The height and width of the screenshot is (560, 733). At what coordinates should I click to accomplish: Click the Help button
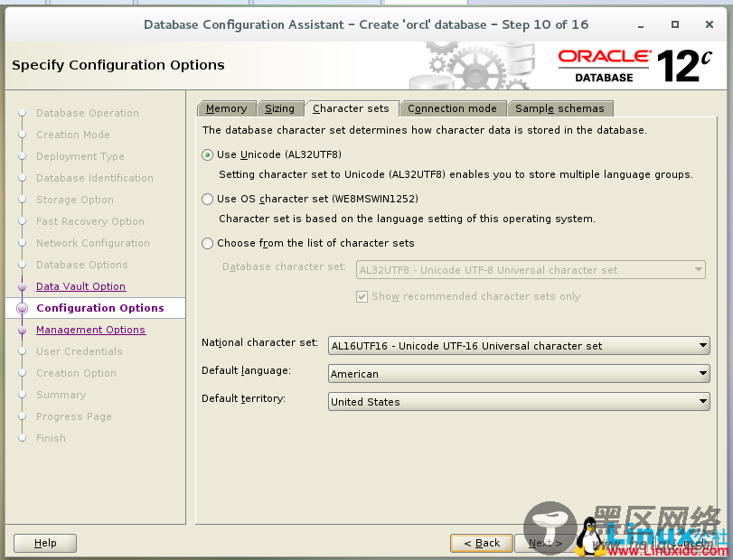45,543
